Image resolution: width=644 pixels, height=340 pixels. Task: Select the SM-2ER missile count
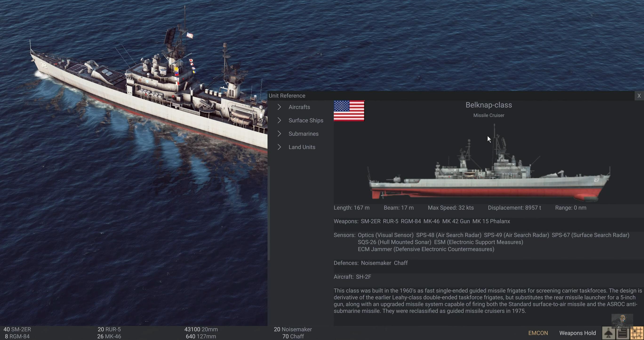pyautogui.click(x=17, y=329)
